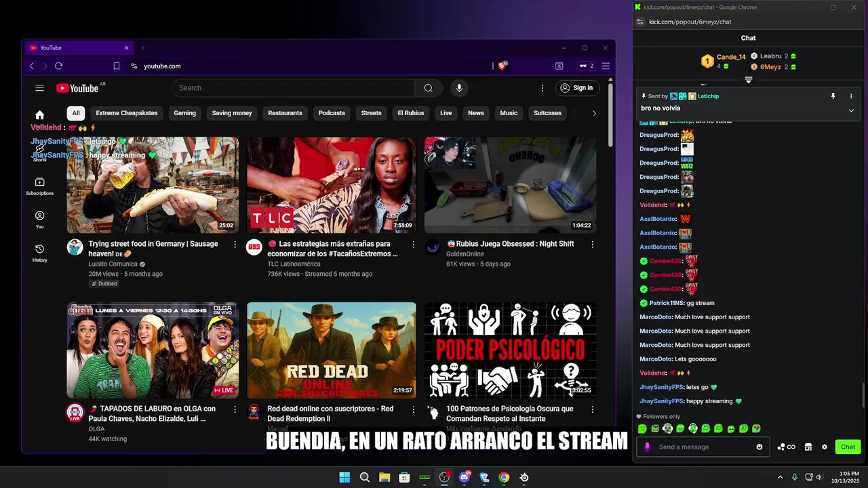The width and height of the screenshot is (868, 488).
Task: Bookmark the page using the address bar icon
Action: tap(117, 66)
